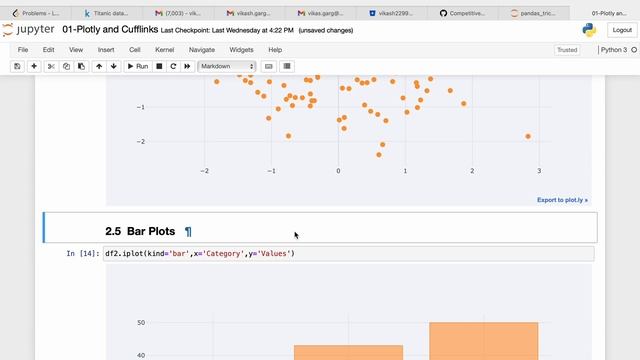Follow the Export to plot.ly link

pyautogui.click(x=562, y=200)
